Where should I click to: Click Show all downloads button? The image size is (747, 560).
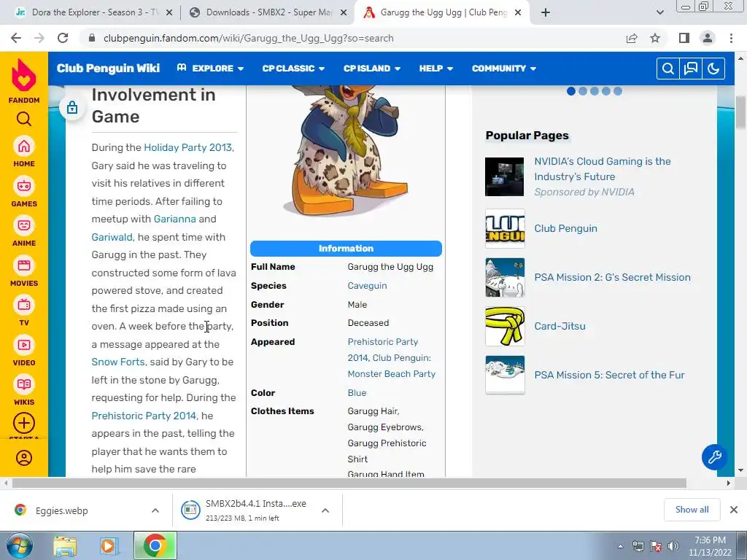(x=692, y=510)
